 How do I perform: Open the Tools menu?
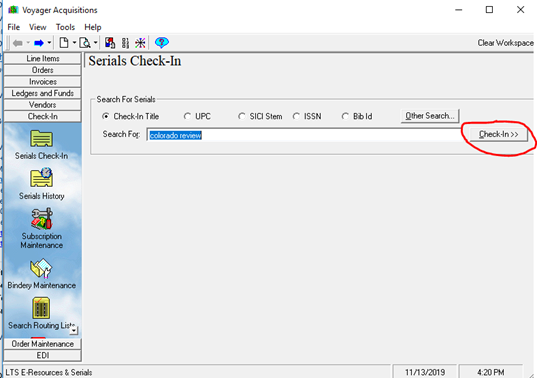65,27
